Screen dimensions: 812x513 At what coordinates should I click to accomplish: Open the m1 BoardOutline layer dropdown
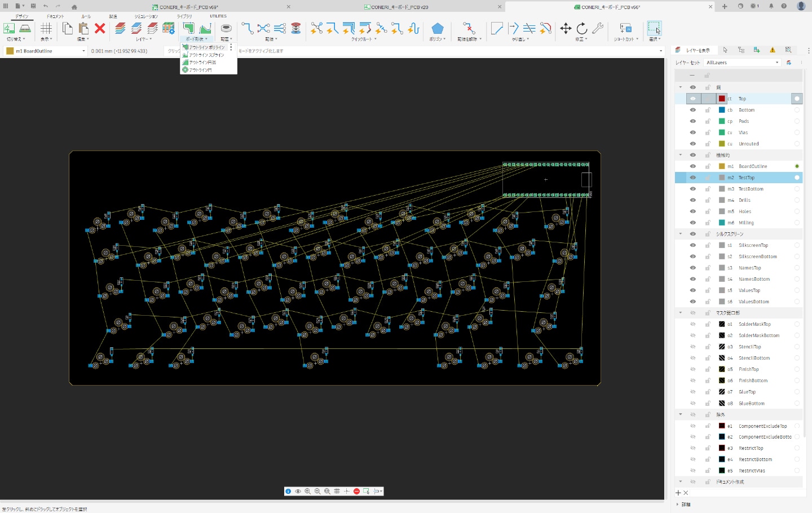46,51
